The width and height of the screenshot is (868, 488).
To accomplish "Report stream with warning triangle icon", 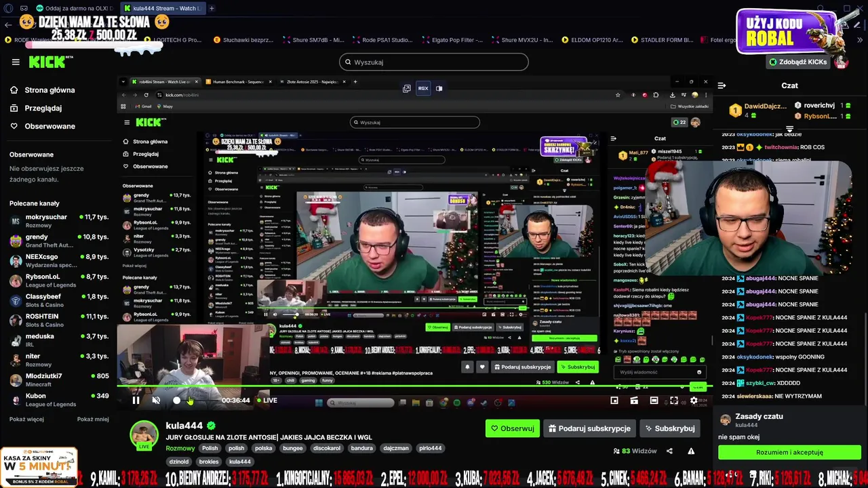I will 691,451.
